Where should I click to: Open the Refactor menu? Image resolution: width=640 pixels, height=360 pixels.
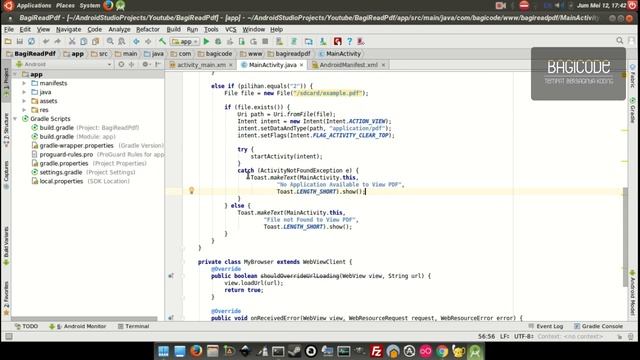[x=148, y=29]
